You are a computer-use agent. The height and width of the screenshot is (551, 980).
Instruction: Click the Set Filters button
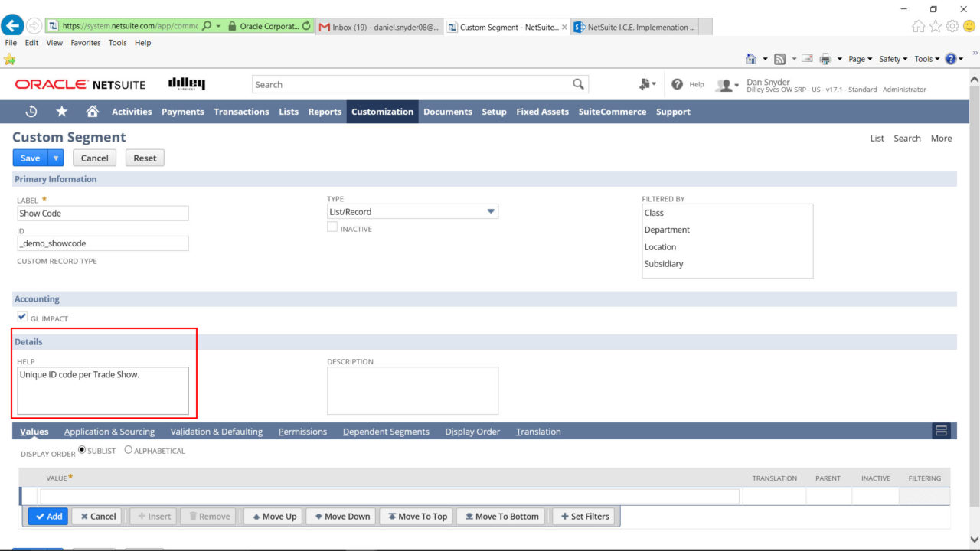[x=583, y=516]
